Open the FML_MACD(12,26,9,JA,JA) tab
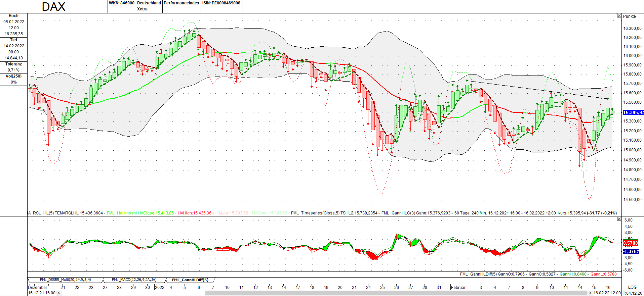Image resolution: width=644 pixels, height=296 pixels. [134, 280]
